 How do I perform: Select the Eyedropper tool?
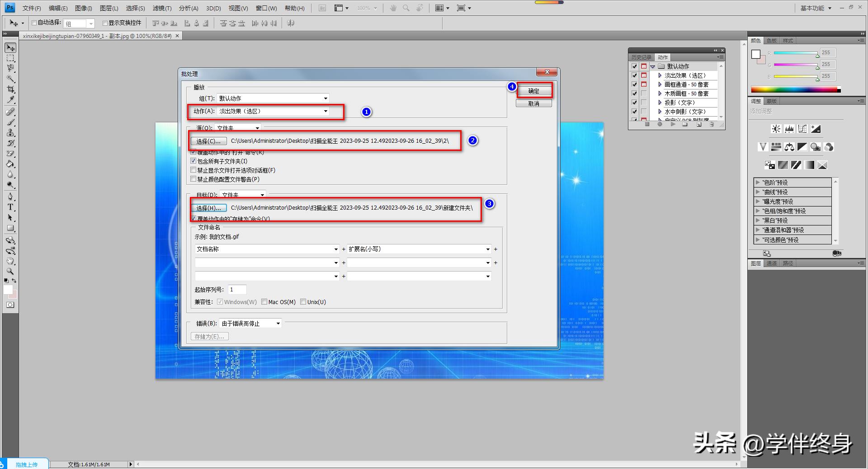tap(10, 99)
